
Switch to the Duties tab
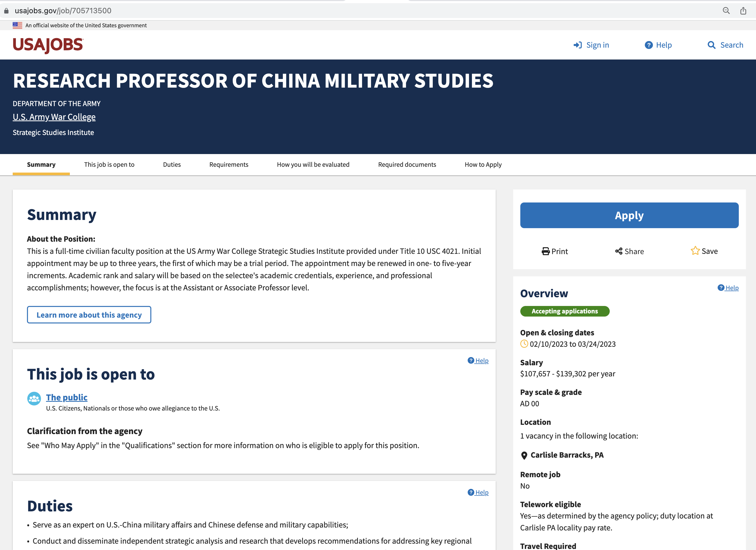tap(172, 164)
